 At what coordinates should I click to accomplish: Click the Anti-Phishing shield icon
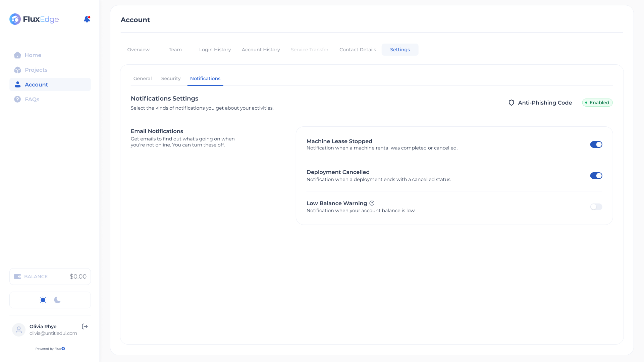click(511, 103)
